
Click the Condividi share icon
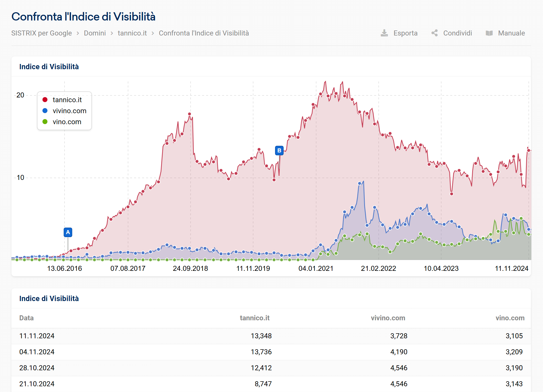435,33
